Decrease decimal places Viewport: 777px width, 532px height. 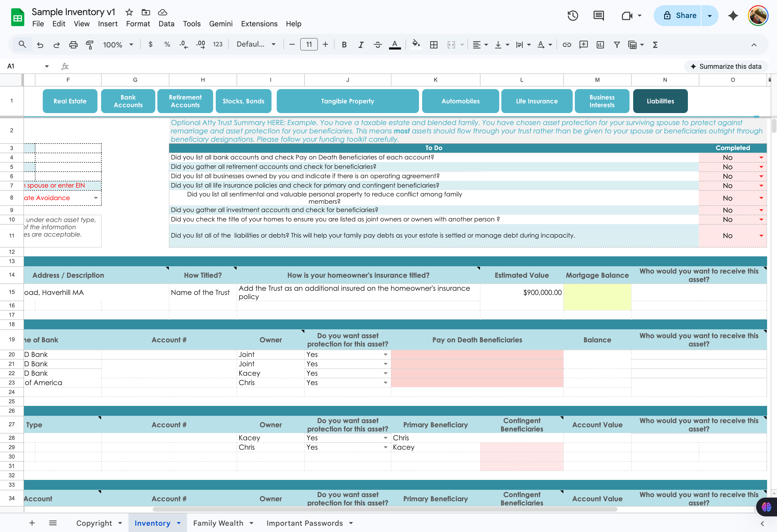coord(183,45)
